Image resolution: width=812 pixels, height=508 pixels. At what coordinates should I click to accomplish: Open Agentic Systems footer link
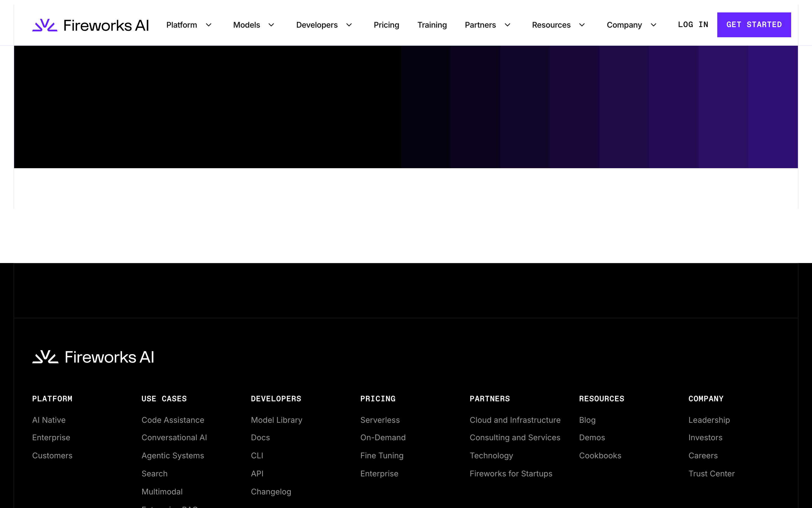tap(173, 456)
